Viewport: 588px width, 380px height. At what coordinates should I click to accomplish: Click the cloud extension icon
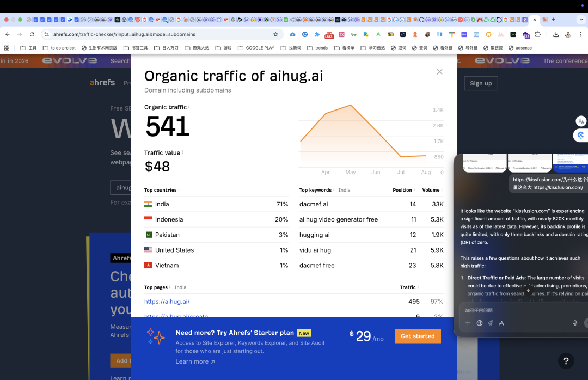pos(292,34)
